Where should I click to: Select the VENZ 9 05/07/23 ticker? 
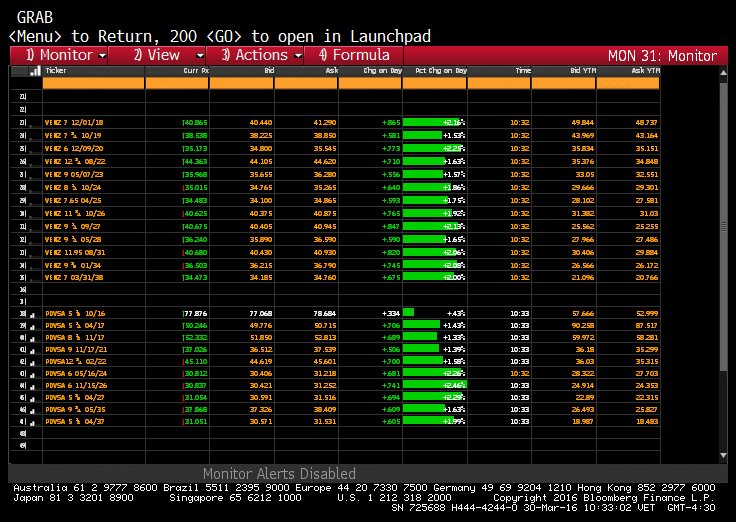pyautogui.click(x=74, y=175)
